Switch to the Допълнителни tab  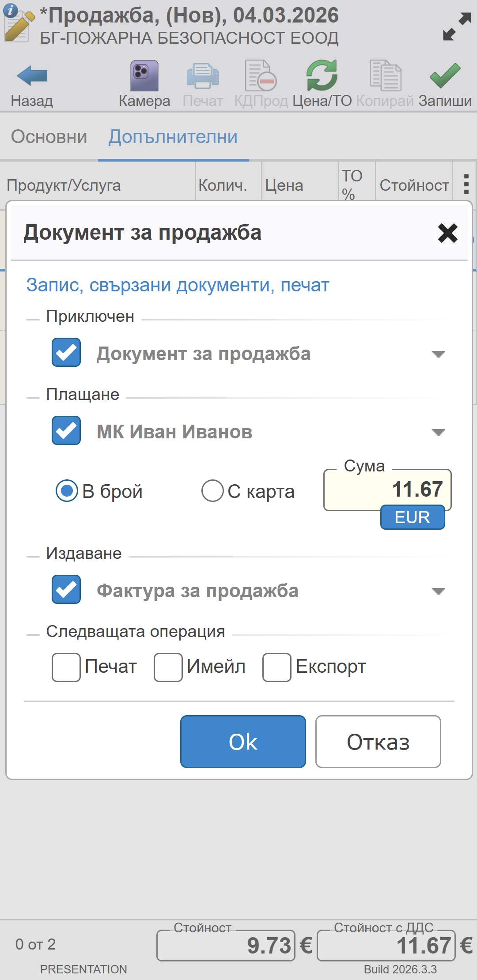(173, 137)
